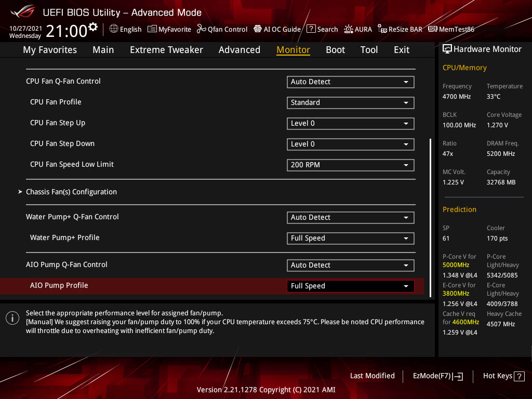This screenshot has width=532, height=399.
Task: Open CPU Fan Profile Standard dropdown
Action: coord(350,102)
